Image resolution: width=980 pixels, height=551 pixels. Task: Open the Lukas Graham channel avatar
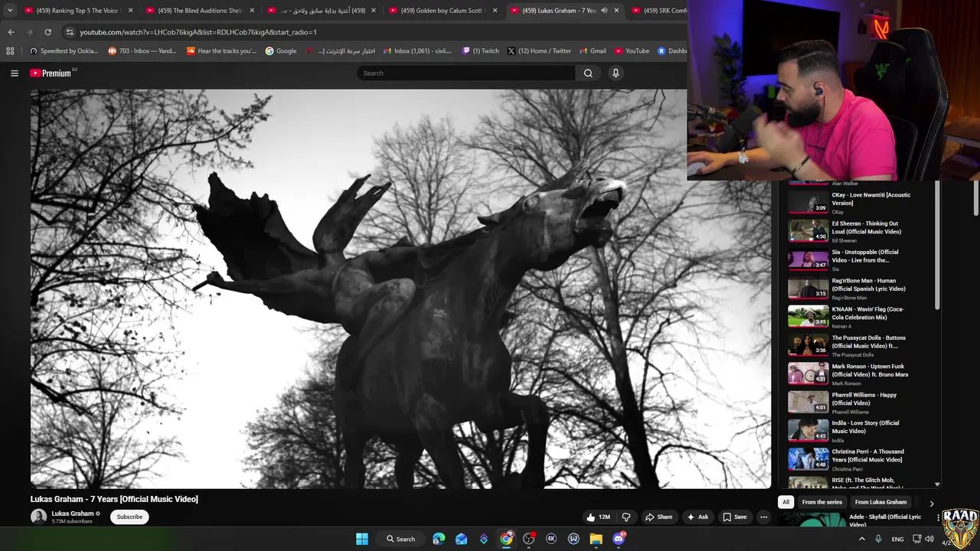[38, 517]
